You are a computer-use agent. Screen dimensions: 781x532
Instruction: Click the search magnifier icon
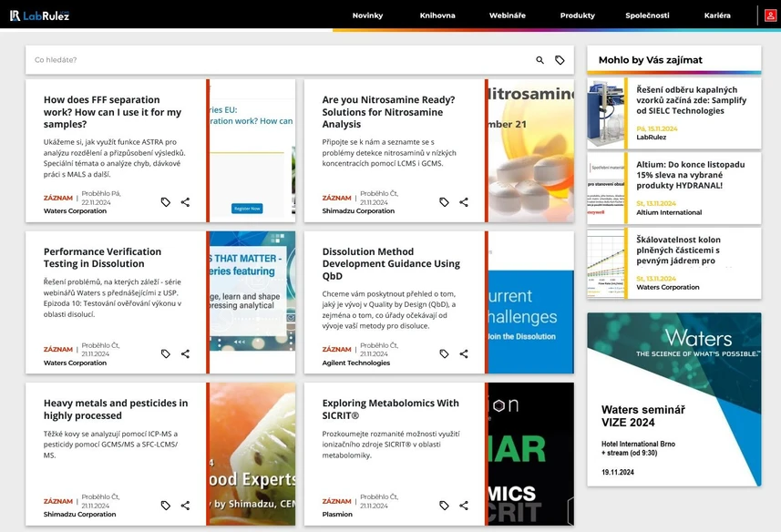[540, 60]
